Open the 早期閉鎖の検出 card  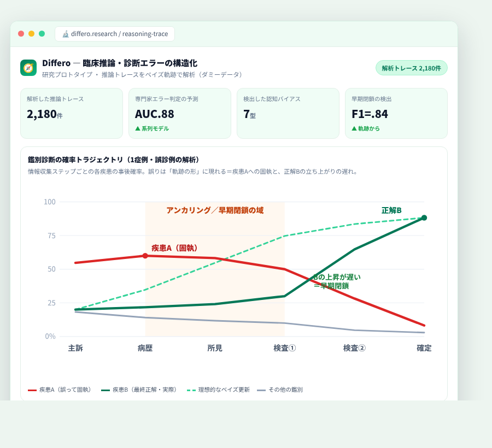pyautogui.click(x=396, y=113)
